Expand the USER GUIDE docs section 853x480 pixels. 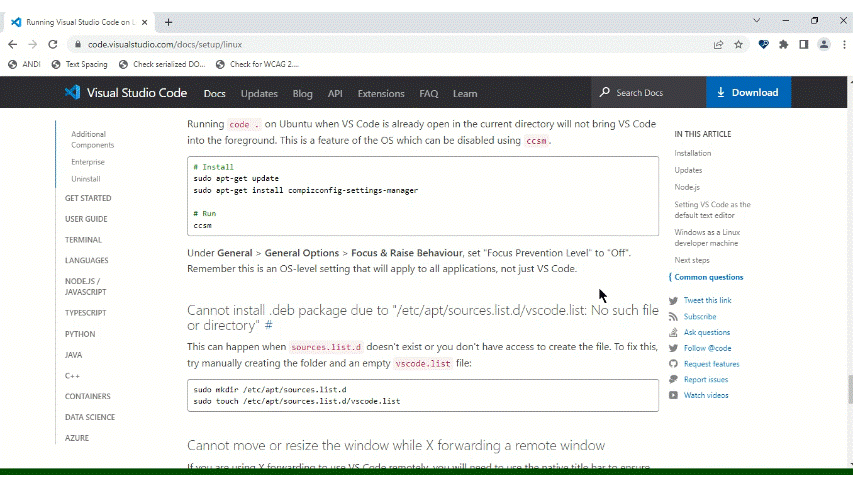[x=86, y=219]
